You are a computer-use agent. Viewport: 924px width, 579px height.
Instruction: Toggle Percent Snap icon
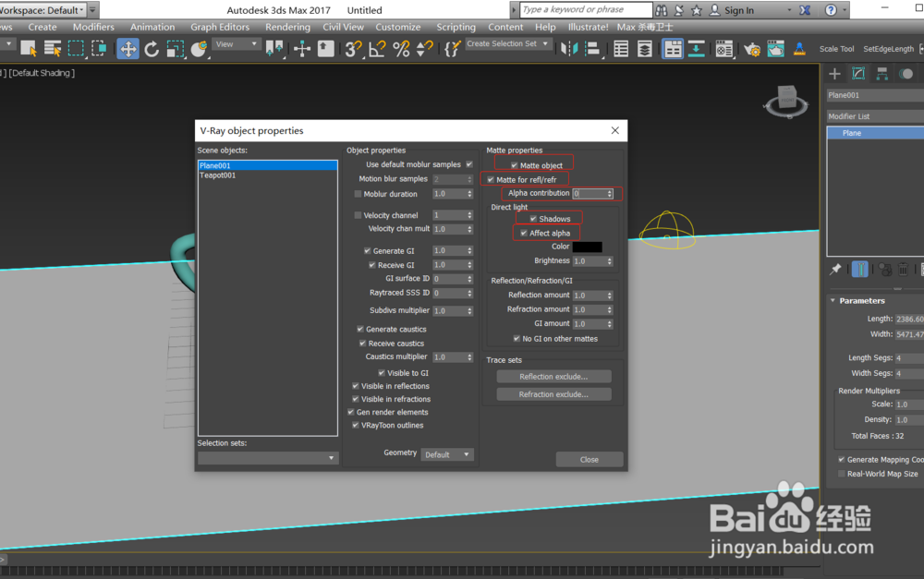coord(401,48)
